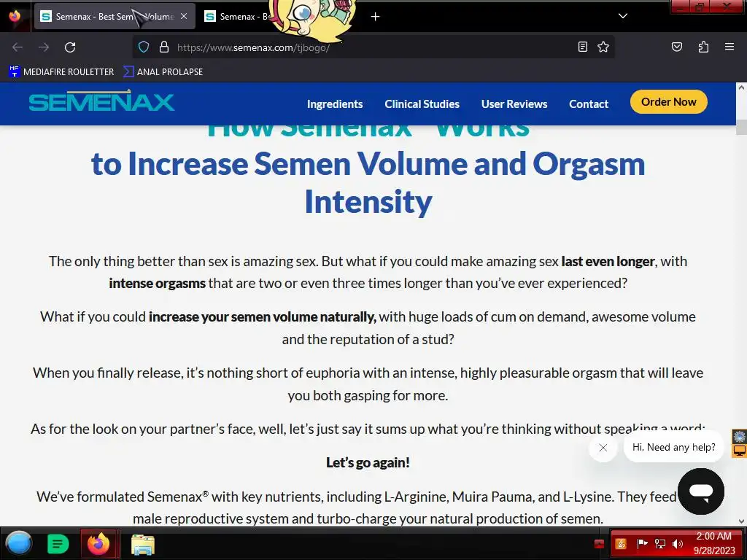The image size is (747, 560).
Task: Click the Firefox taskbar icon
Action: tap(98, 544)
